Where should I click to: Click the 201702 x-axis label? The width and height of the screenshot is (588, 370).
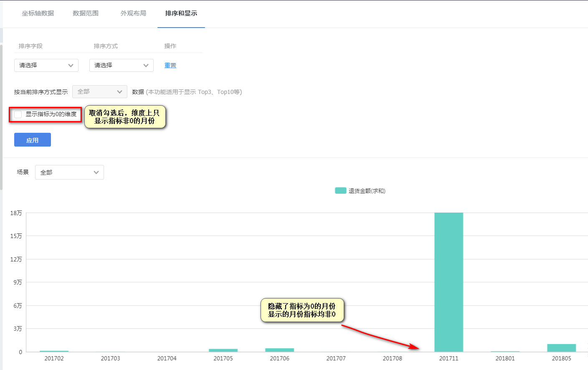(x=54, y=358)
